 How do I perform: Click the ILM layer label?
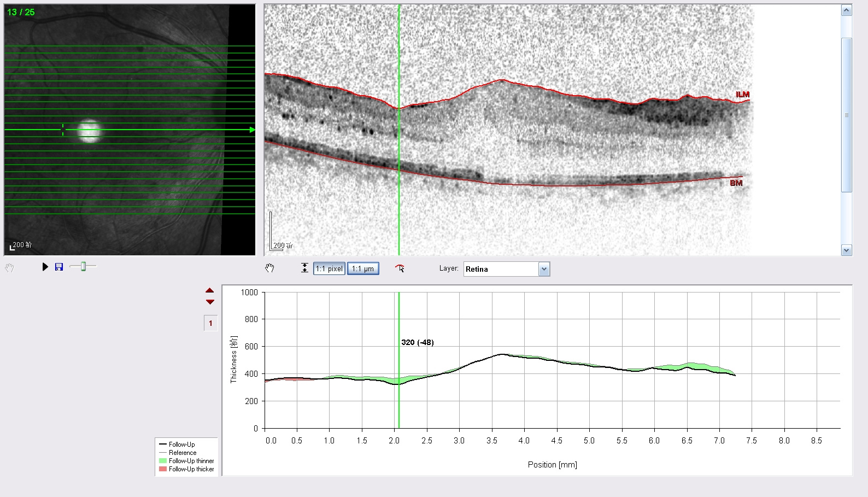(x=742, y=95)
